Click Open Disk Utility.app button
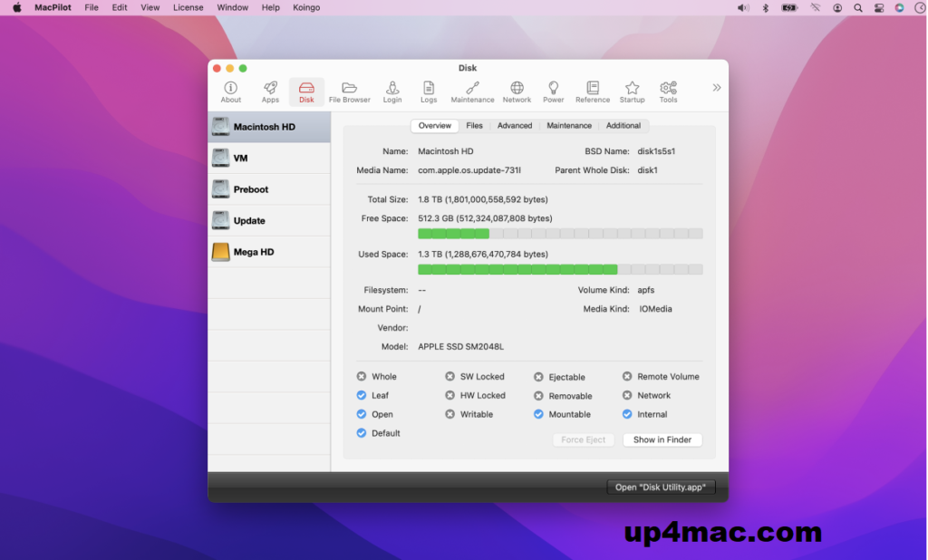The height and width of the screenshot is (560, 928). (x=661, y=487)
